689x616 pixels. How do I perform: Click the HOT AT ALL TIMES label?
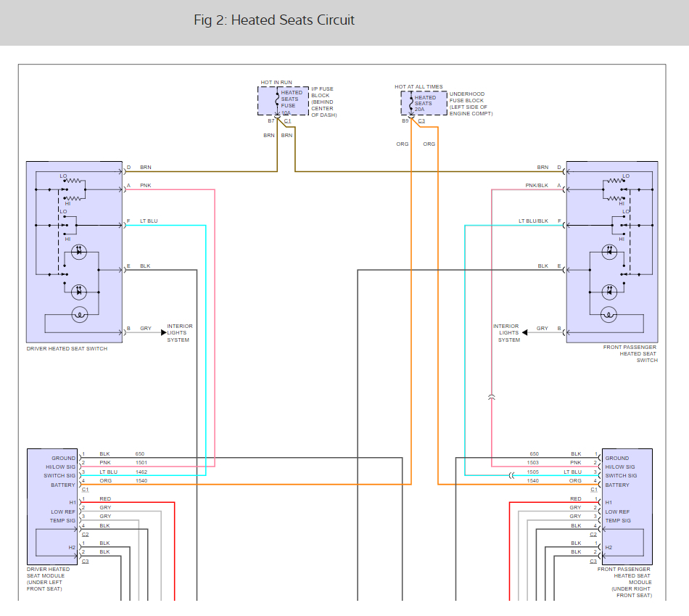[418, 87]
